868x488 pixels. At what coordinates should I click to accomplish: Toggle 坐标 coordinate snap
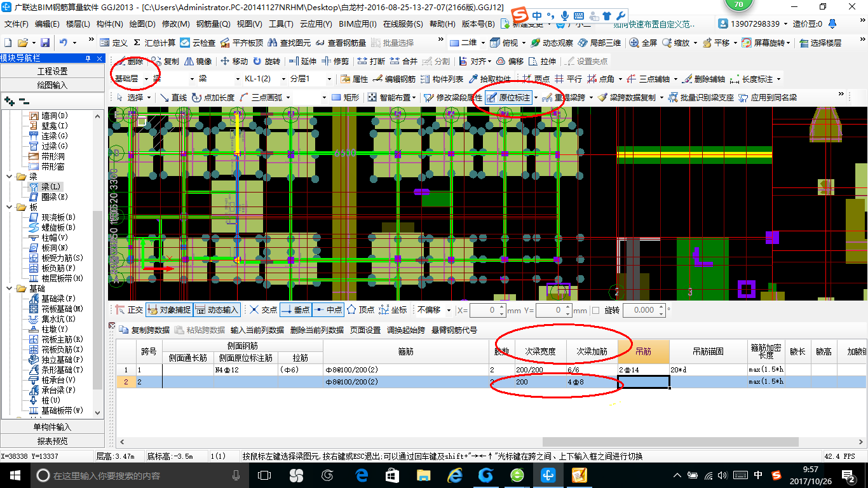pos(393,309)
